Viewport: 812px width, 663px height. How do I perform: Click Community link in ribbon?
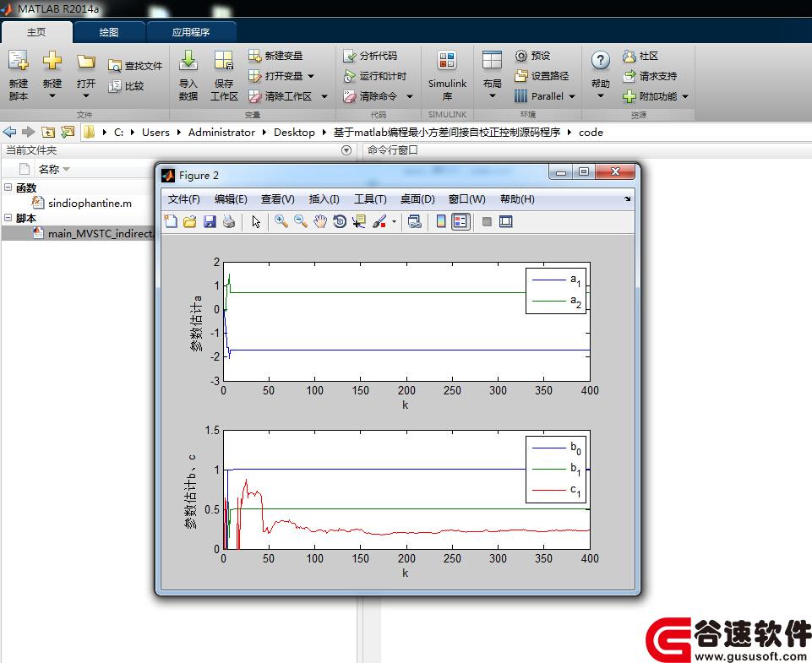[x=640, y=56]
